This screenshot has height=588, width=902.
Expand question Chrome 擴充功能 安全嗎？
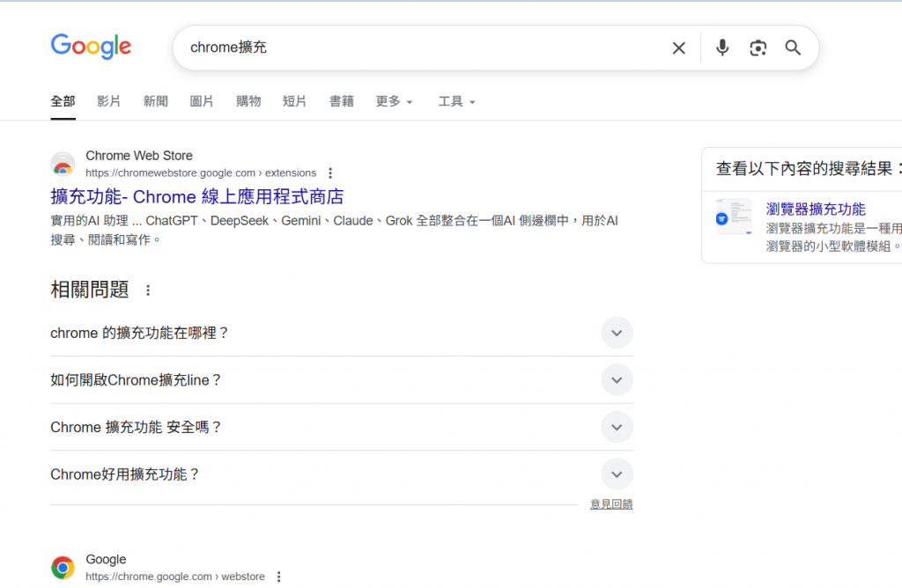tap(617, 427)
